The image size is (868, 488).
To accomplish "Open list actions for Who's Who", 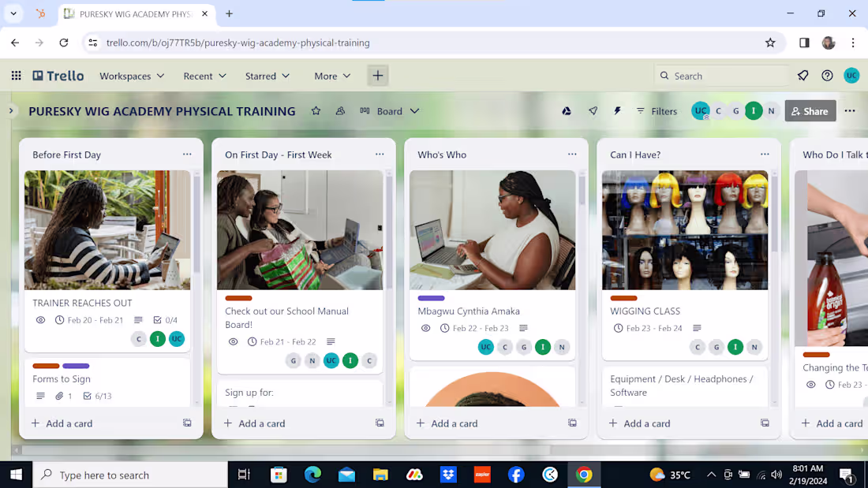I will (572, 155).
